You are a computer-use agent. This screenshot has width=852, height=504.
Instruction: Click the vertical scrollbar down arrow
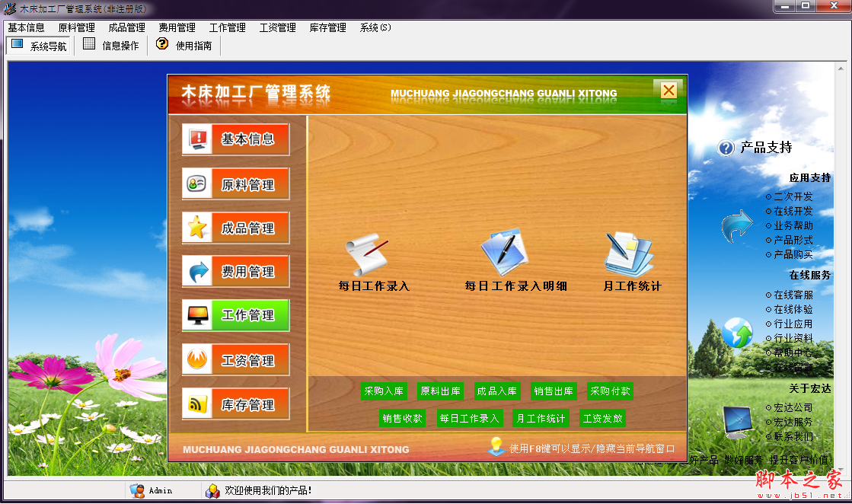(x=841, y=470)
